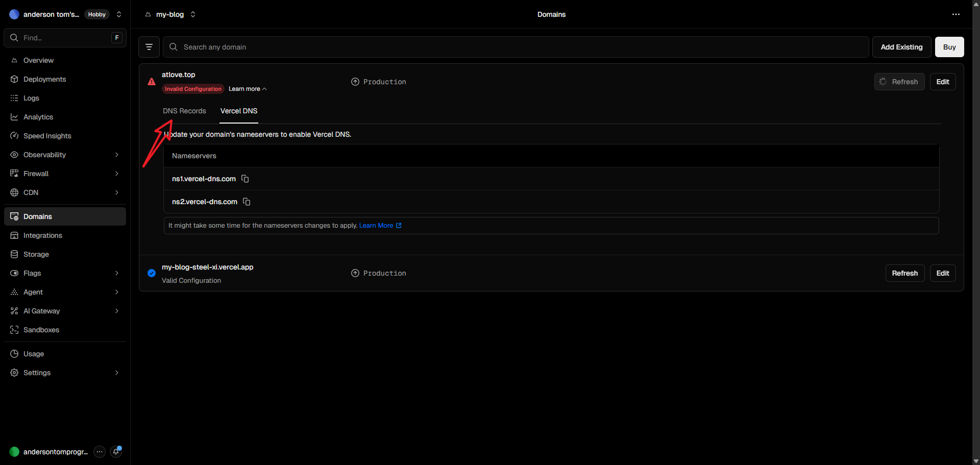
Task: Click the Nameservers table header
Action: point(551,156)
